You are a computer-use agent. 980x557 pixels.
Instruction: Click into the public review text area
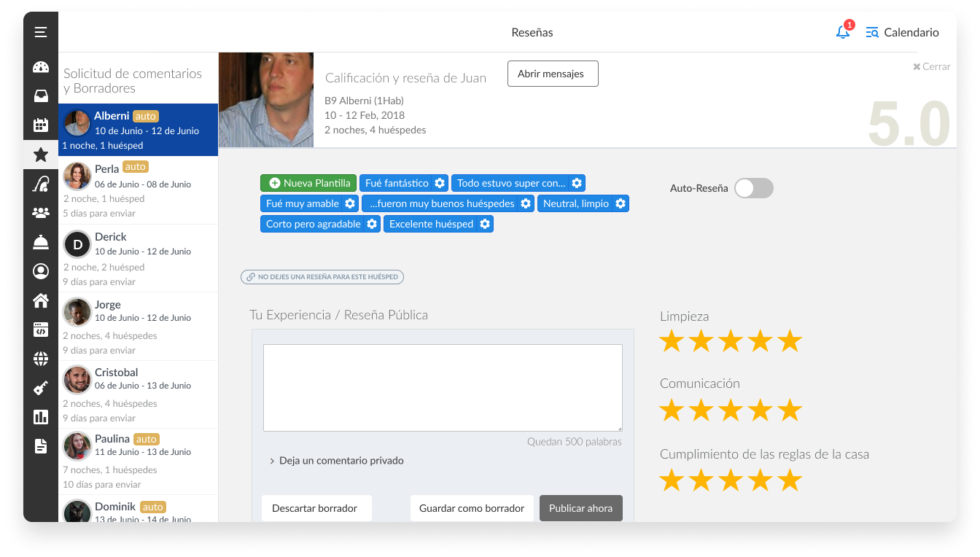click(x=443, y=388)
